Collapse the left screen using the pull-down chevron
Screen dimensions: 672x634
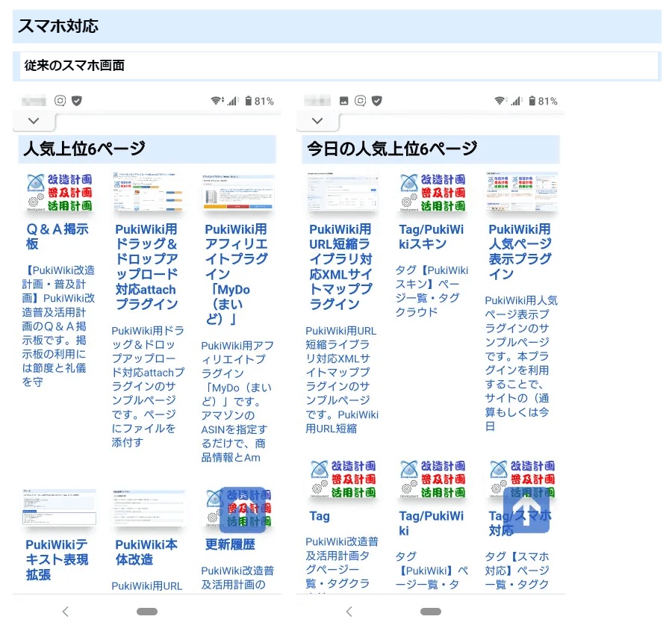pyautogui.click(x=33, y=120)
